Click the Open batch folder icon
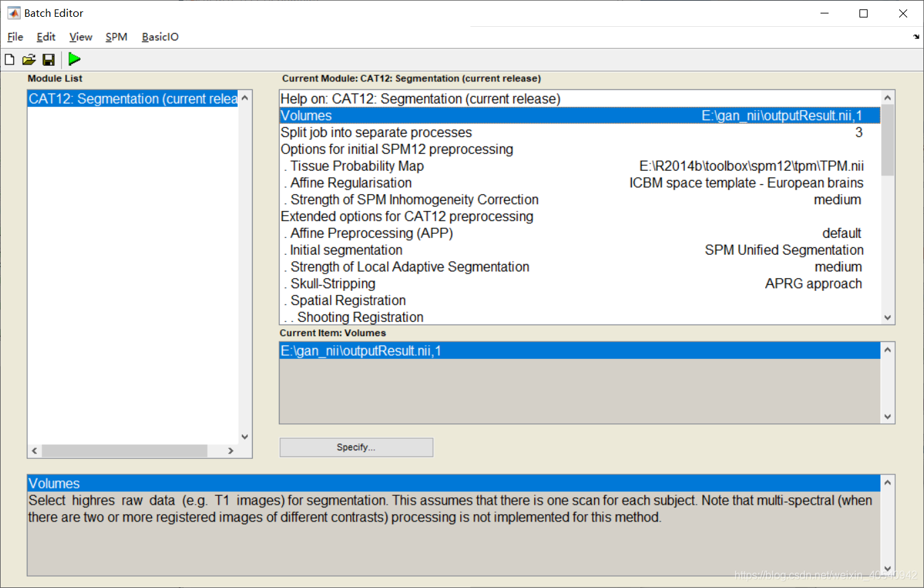 [29, 60]
